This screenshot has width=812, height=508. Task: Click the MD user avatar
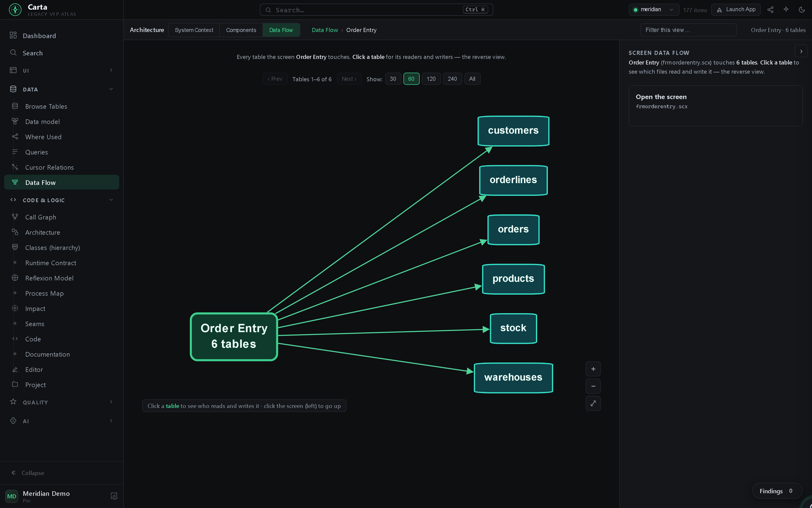(12, 496)
